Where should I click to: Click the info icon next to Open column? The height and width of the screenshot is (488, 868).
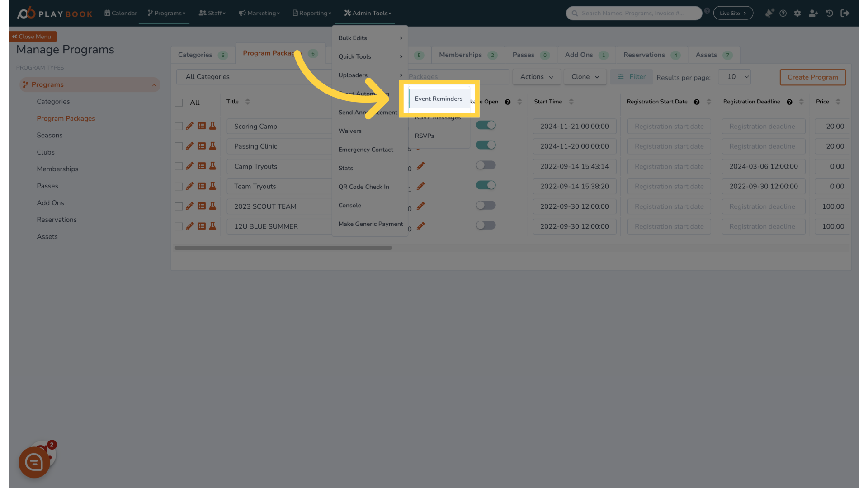tap(508, 102)
